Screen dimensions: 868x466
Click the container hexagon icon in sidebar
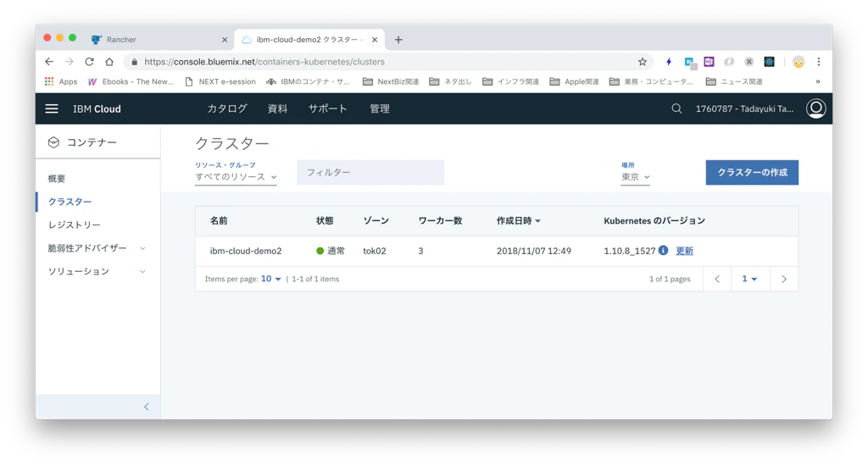(53, 142)
